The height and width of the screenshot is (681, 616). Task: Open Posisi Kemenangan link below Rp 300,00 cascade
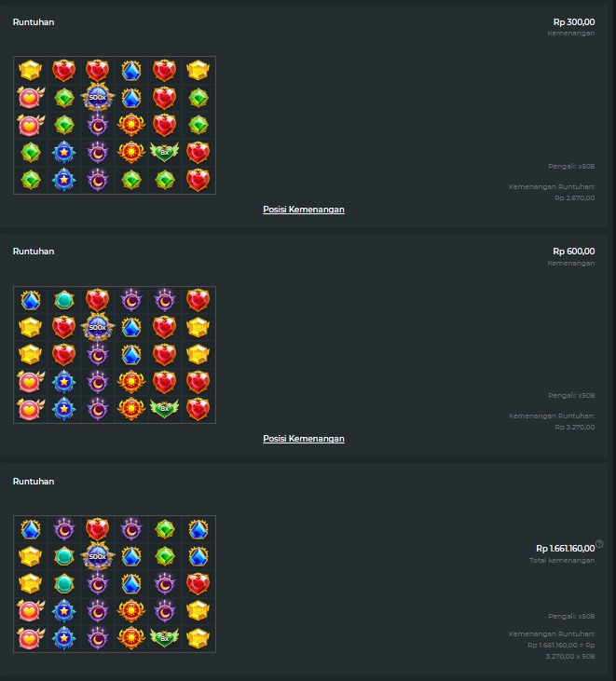(304, 210)
